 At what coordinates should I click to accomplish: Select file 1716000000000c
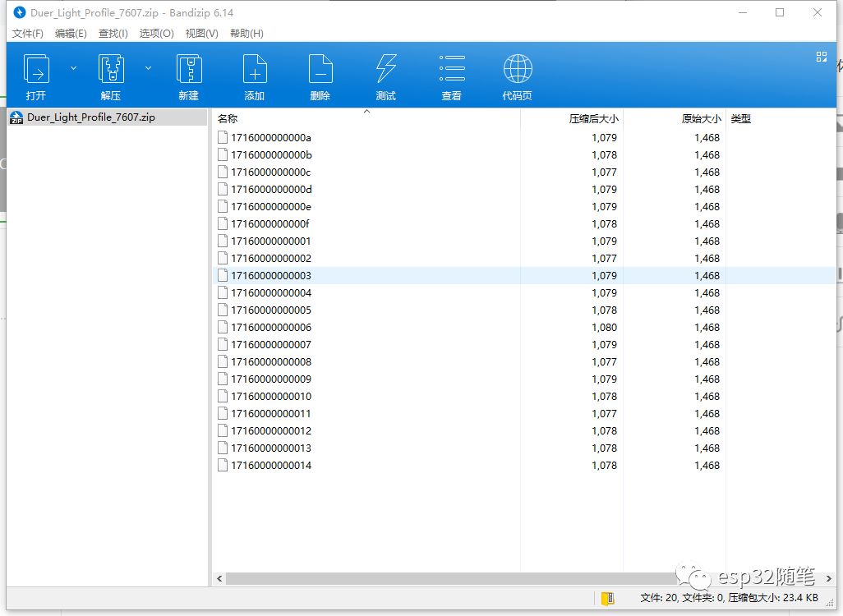(x=270, y=172)
